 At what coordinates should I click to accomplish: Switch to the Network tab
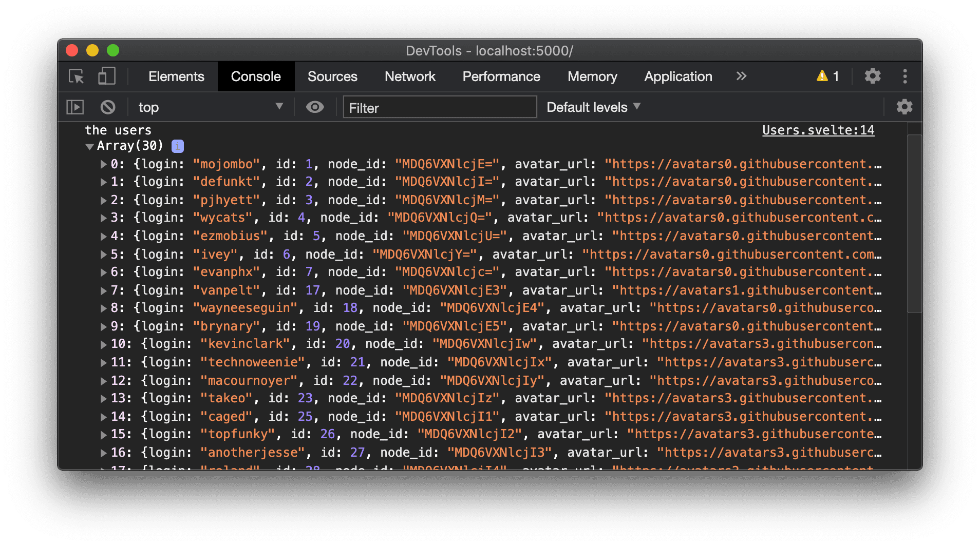(x=409, y=76)
